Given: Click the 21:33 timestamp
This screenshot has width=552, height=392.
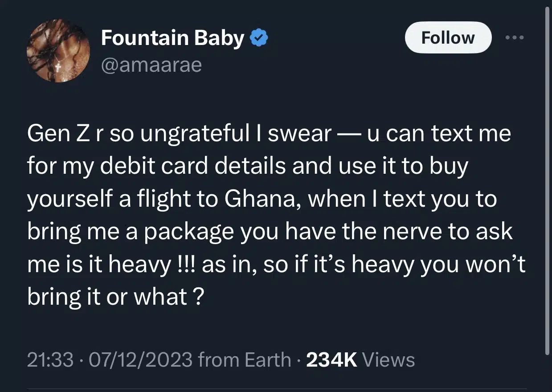Looking at the screenshot, I should (50, 360).
